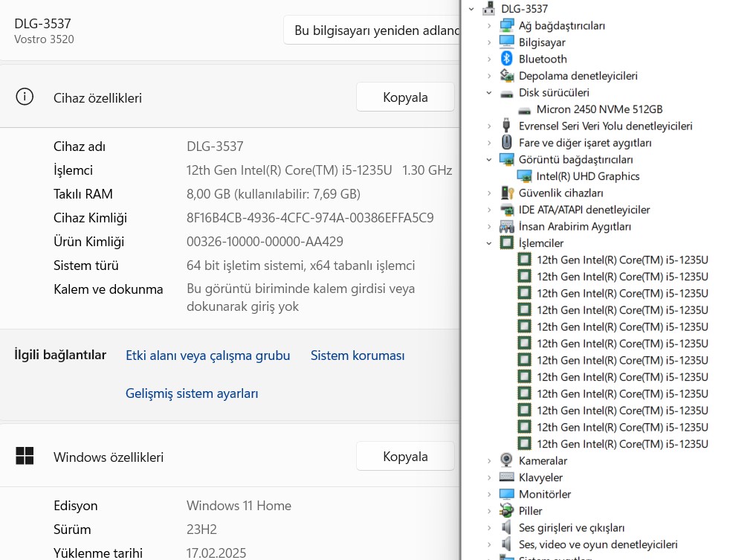Click the Bluetooth icon in device tree

[x=507, y=59]
